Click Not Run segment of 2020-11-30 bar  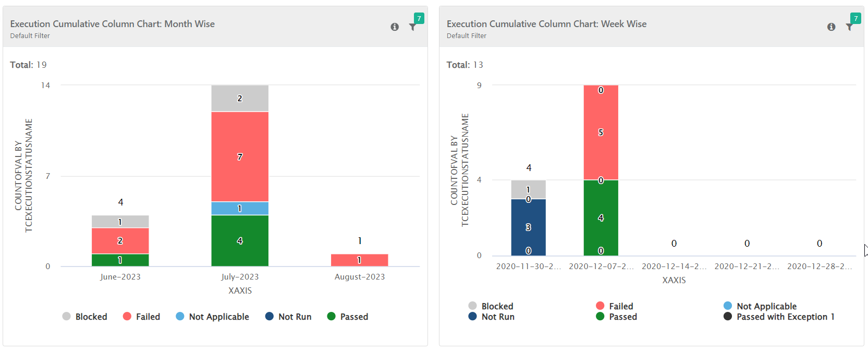point(528,227)
